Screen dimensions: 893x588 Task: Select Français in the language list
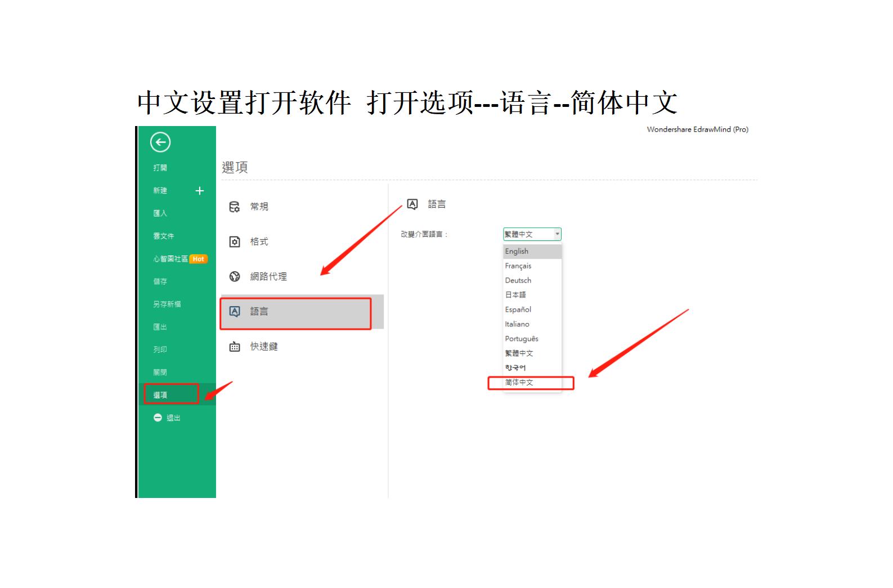click(x=532, y=266)
